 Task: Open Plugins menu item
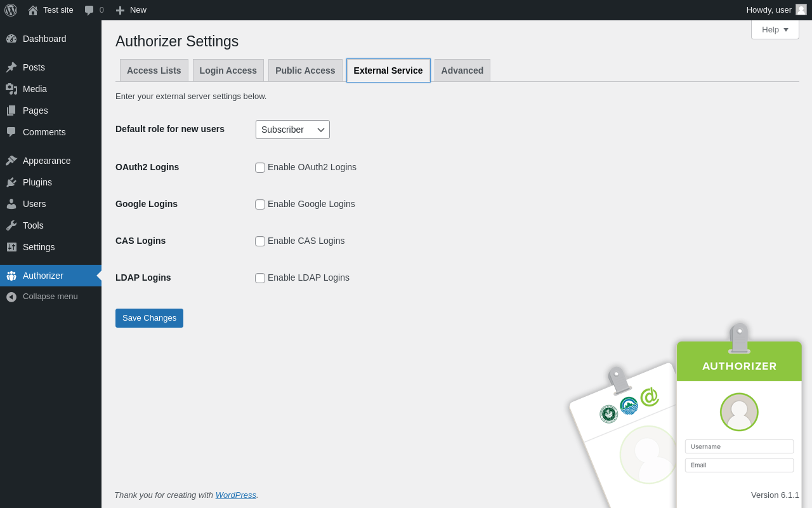point(51,182)
